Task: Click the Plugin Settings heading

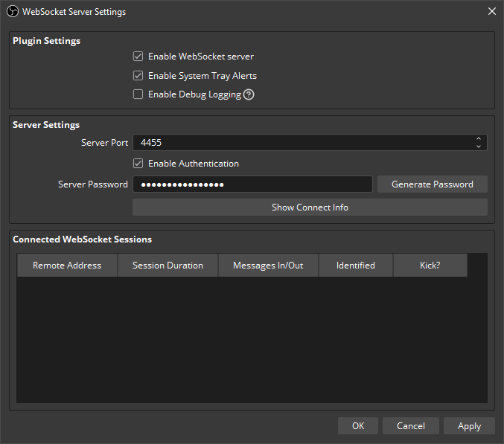Action: pos(47,41)
